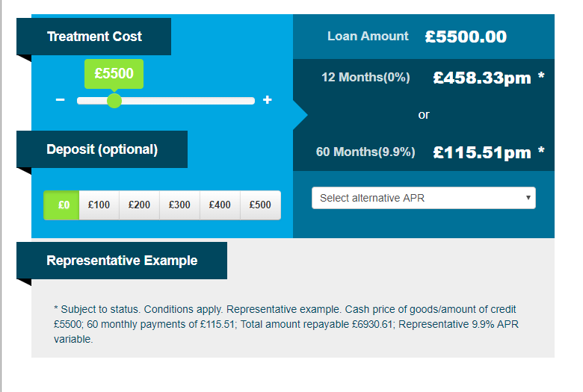Click the Deposit (optional) heading
Viewport: 583px width, 392px height.
point(102,149)
